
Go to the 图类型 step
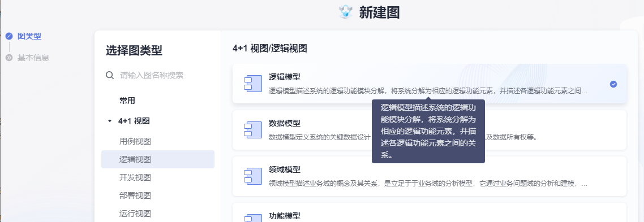(29, 36)
